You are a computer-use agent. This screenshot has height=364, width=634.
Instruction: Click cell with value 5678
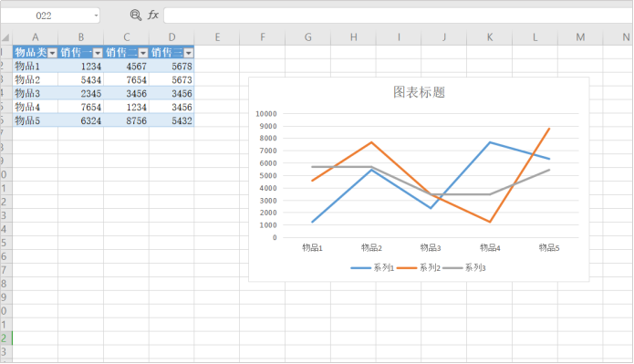coord(171,66)
